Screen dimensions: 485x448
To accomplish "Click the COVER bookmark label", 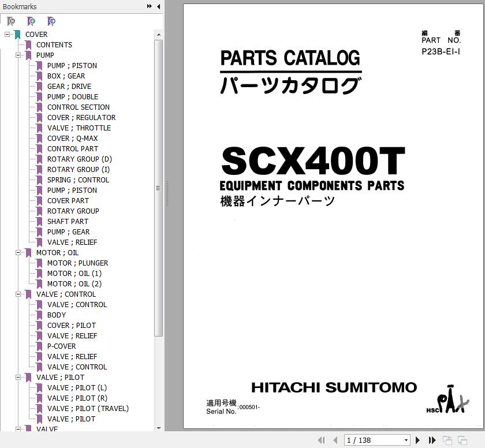I will click(x=36, y=34).
